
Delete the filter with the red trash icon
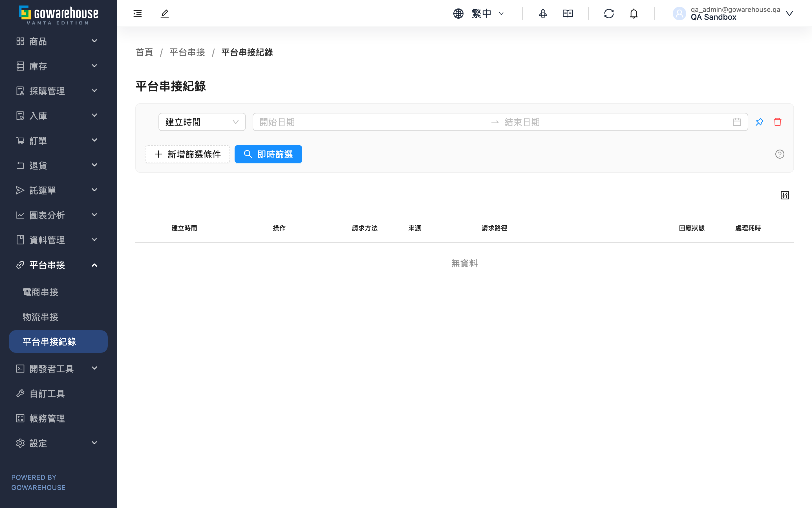[777, 122]
